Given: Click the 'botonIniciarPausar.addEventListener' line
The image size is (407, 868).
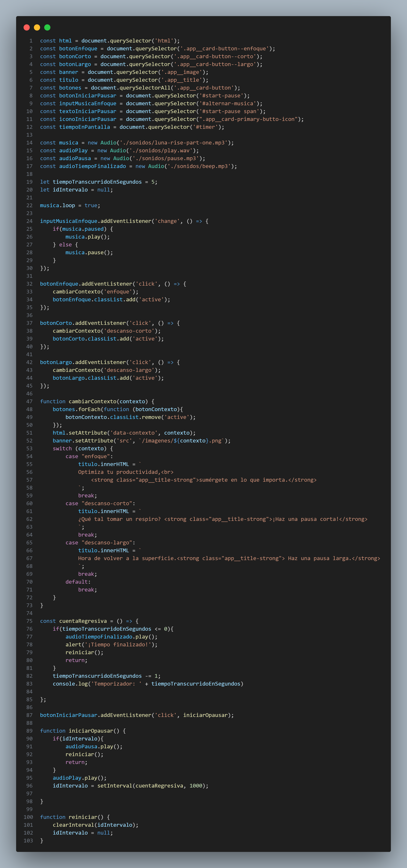Looking at the screenshot, I should 137,715.
